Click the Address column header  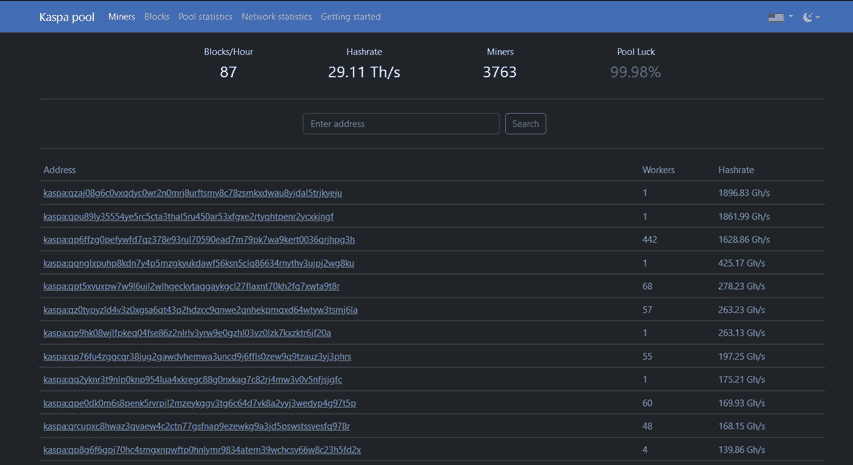(59, 170)
